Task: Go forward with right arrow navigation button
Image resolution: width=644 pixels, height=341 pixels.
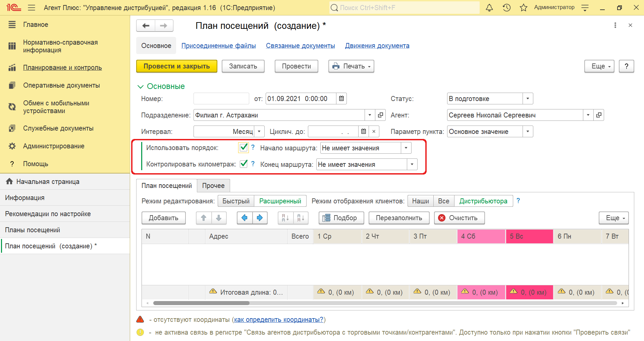Action: coord(164,26)
